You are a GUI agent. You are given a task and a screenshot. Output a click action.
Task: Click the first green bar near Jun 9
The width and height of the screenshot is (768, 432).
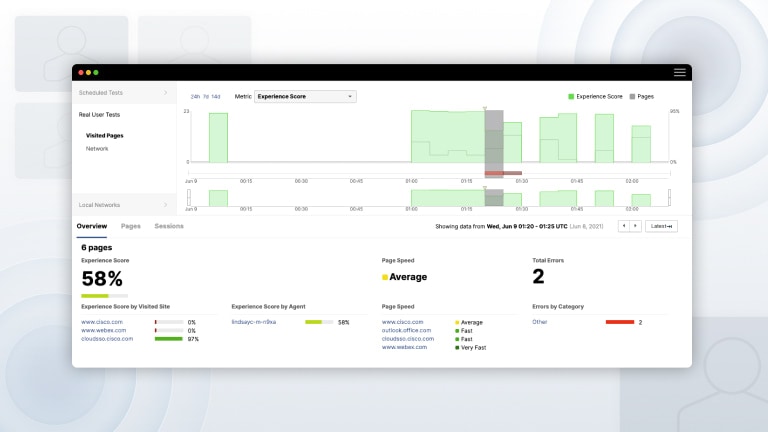tap(218, 138)
